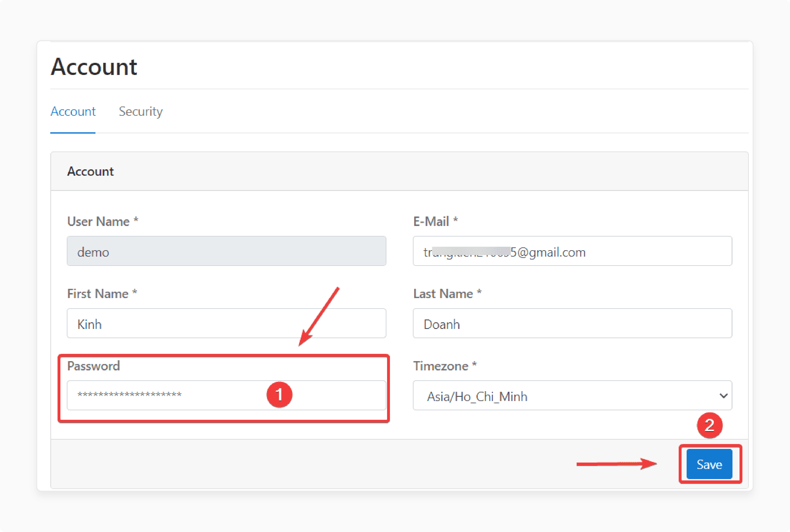The image size is (790, 532).
Task: Click the Last Name field with Doanh
Action: [572, 323]
